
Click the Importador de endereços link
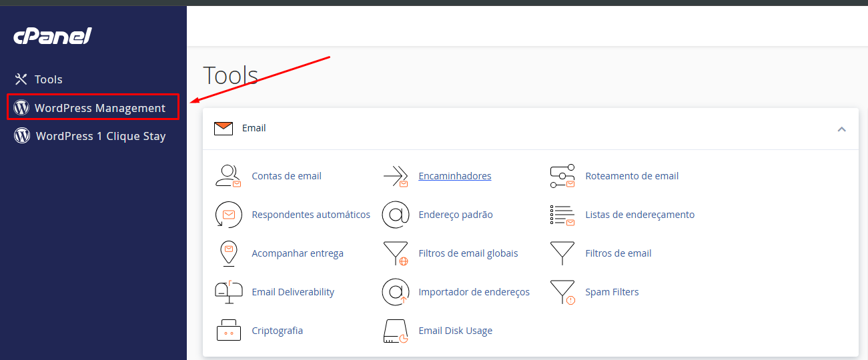point(474,292)
